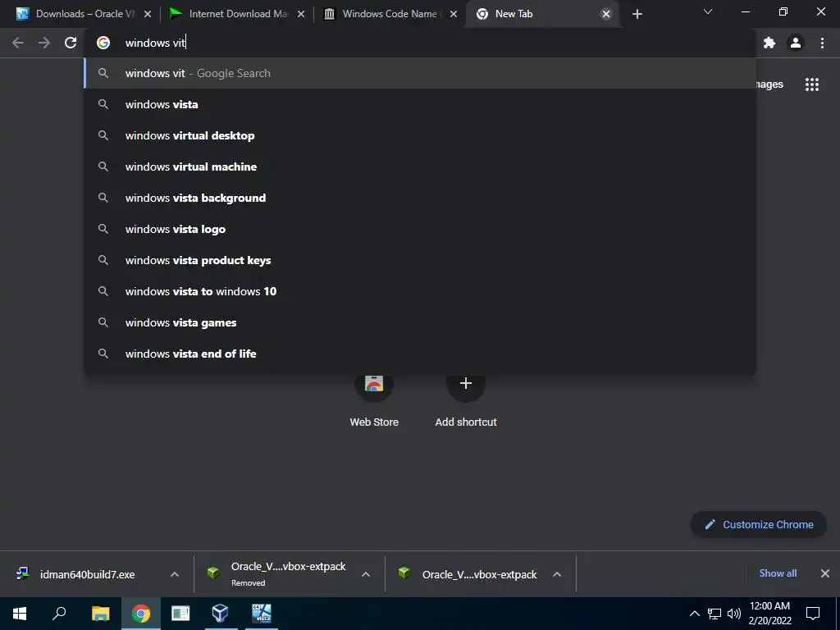Open the Google apps grid
The height and width of the screenshot is (630, 840).
tap(812, 84)
